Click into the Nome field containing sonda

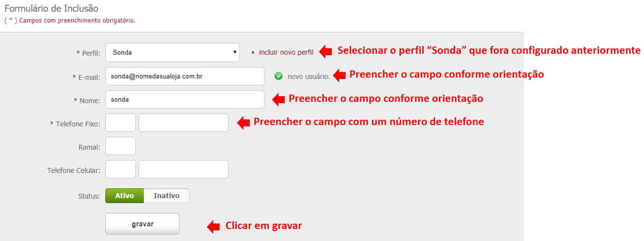(x=185, y=99)
